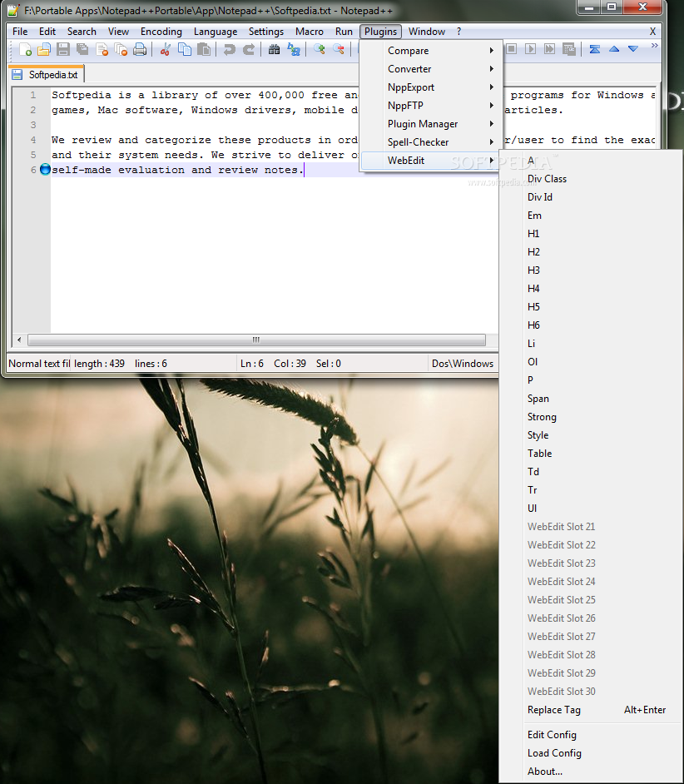Close the Plugins menu via its button
Screen dimensions: 684x784
(380, 32)
